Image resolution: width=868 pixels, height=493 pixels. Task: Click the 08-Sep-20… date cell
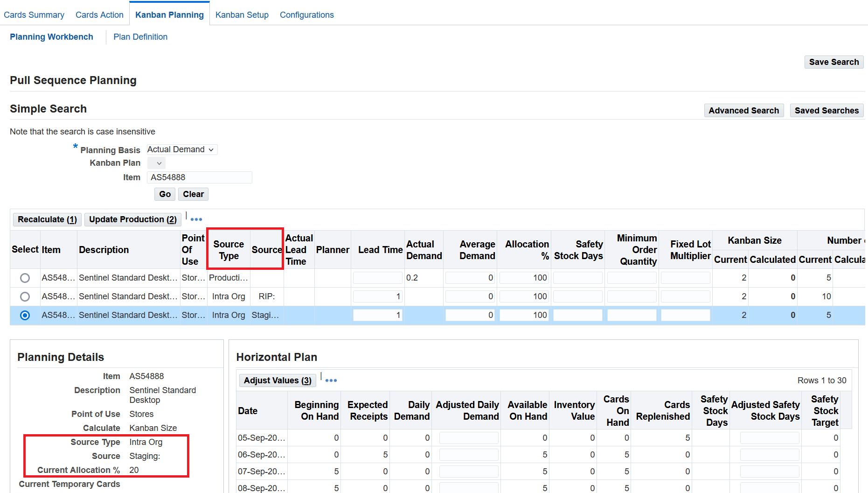(x=262, y=488)
